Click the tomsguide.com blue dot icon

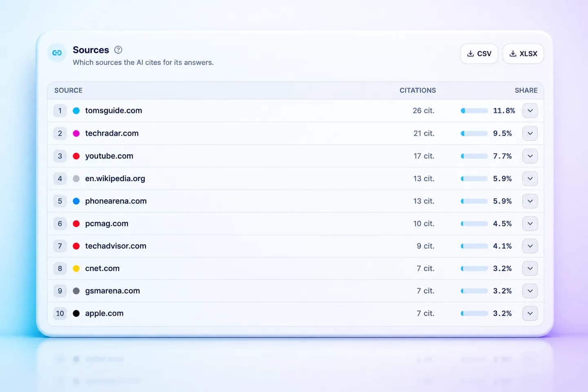(x=76, y=111)
